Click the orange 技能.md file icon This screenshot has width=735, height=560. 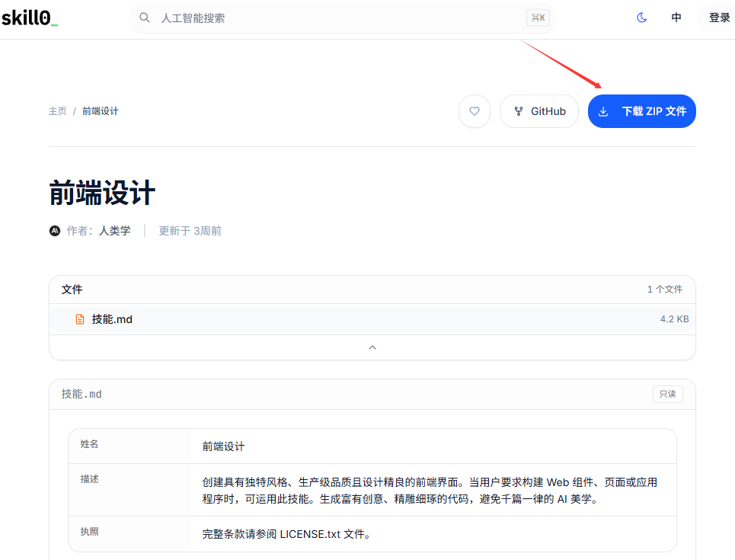[x=80, y=319]
